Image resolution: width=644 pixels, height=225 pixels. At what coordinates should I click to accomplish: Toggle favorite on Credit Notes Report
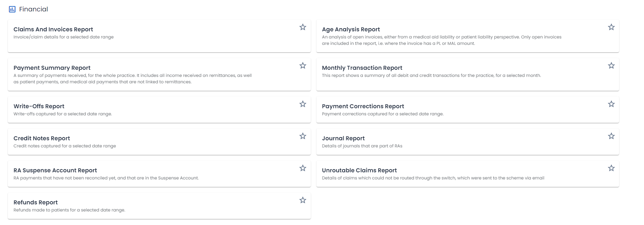point(303,136)
